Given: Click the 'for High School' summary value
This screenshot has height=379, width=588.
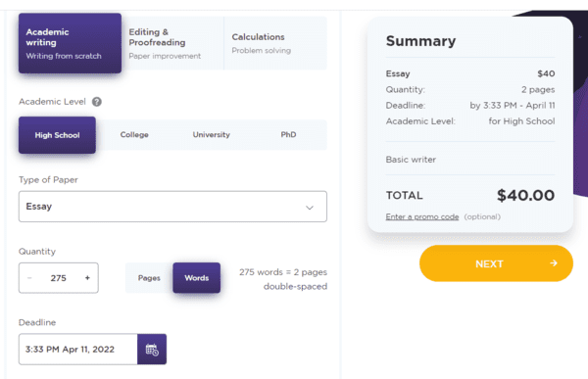Looking at the screenshot, I should (x=521, y=121).
